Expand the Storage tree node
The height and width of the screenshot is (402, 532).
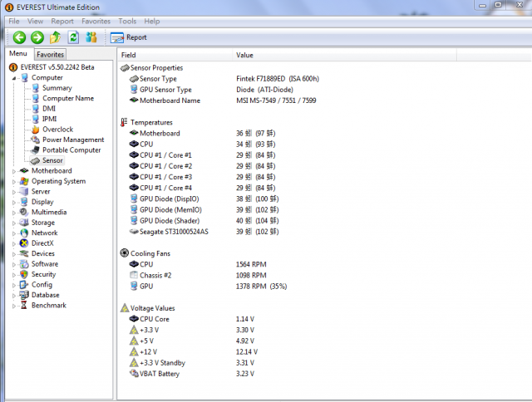tap(14, 223)
